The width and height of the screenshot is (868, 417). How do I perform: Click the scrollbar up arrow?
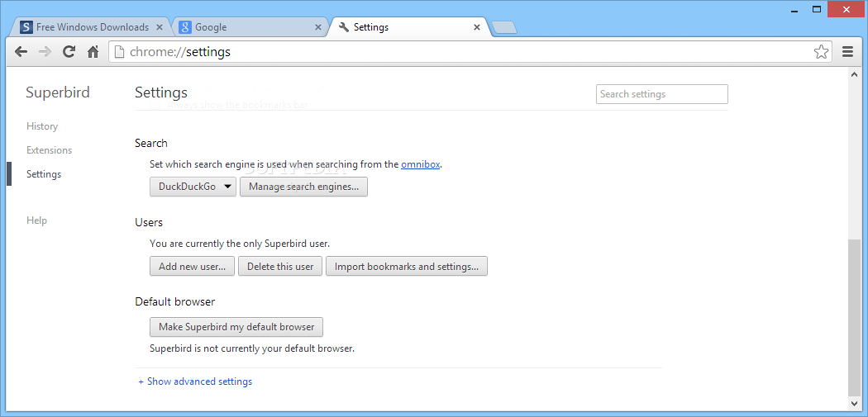pos(855,73)
